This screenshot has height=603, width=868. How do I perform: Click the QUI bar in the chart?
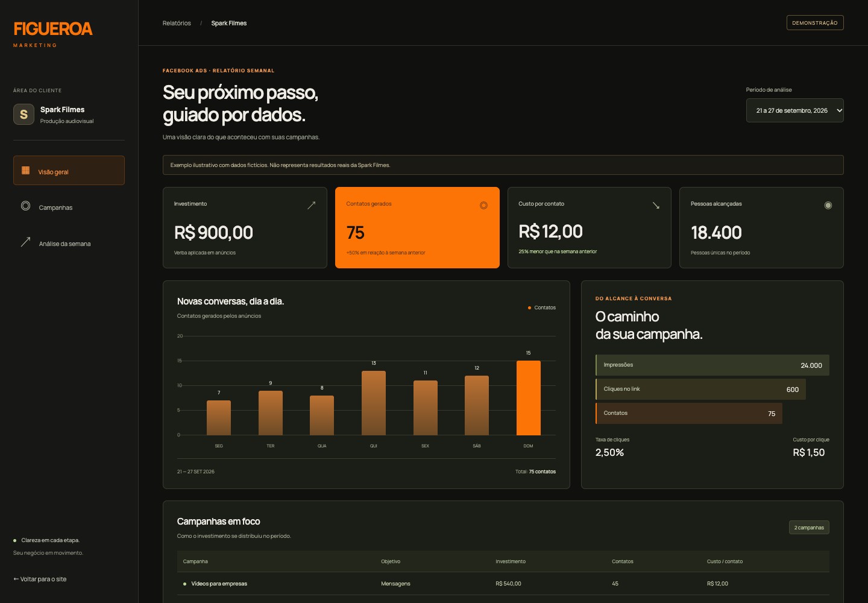point(374,403)
